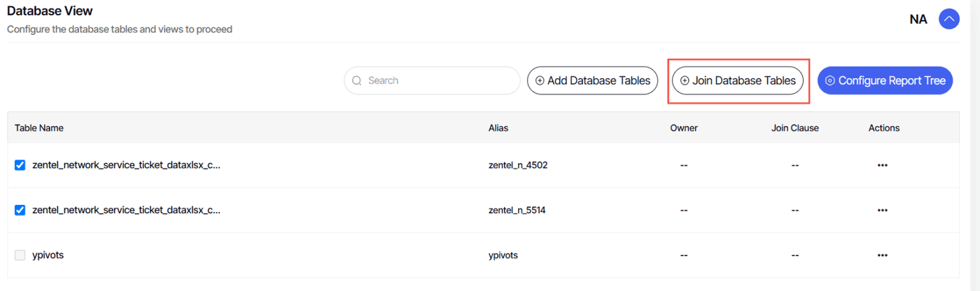The image size is (980, 291).
Task: Open Configure Report Tree
Action: 885,80
